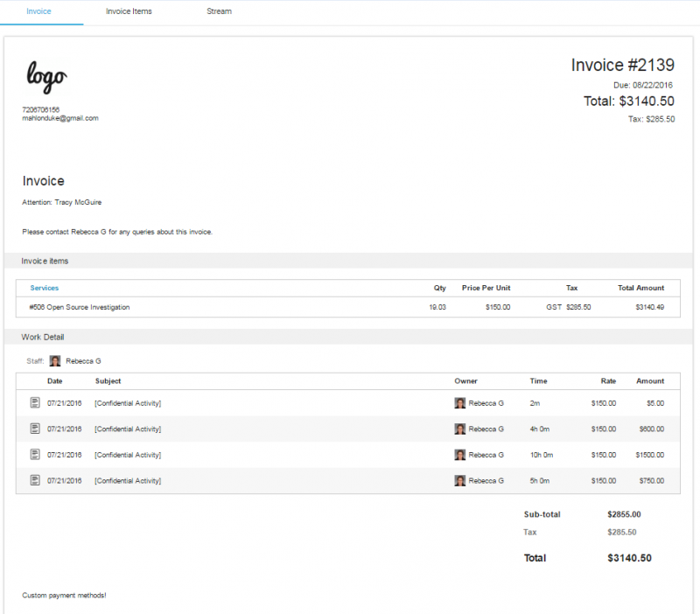Select the document icon for the $750.00 entry

click(35, 480)
